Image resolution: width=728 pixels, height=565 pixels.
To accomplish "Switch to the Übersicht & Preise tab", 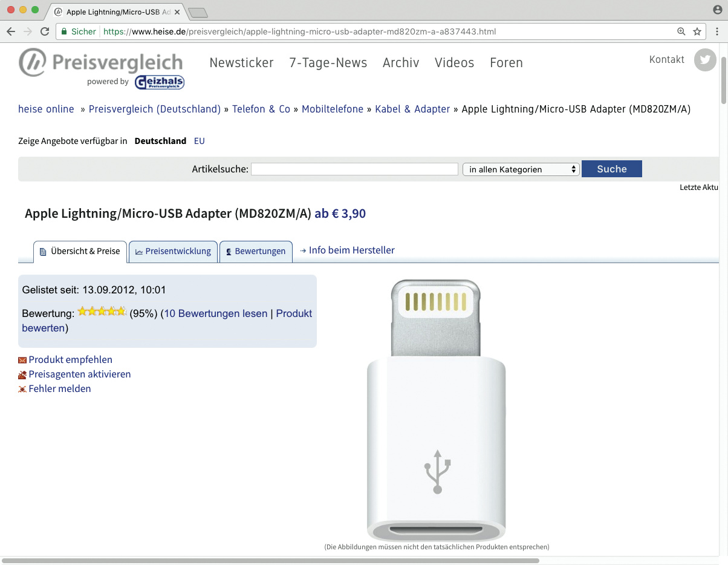I will pos(80,252).
